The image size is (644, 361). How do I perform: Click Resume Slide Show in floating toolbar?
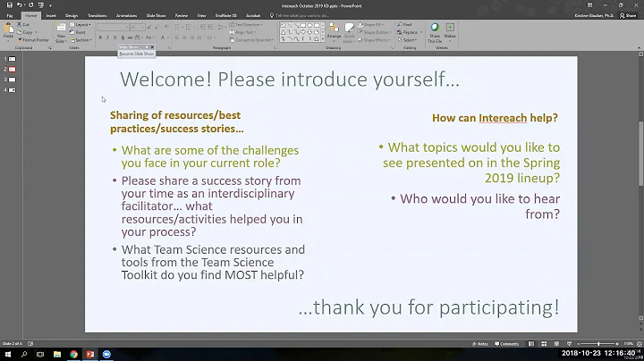click(136, 54)
